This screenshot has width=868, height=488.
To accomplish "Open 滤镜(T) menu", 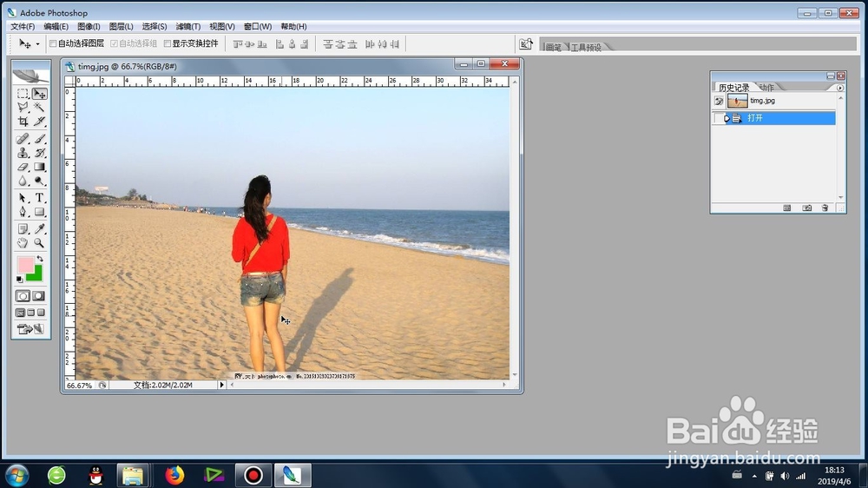I will coord(188,26).
